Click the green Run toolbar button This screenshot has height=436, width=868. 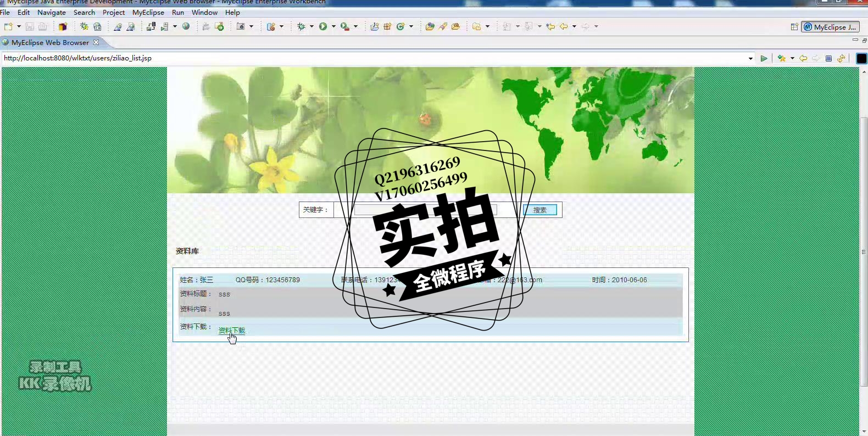323,26
